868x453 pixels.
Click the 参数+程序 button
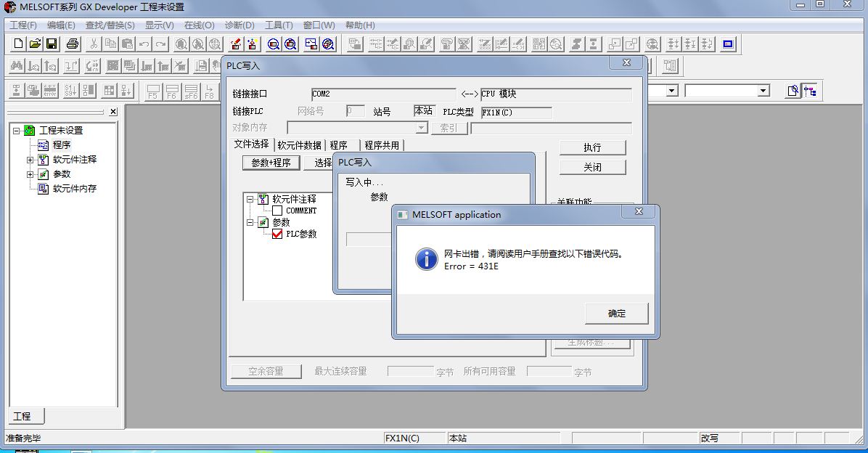(271, 163)
